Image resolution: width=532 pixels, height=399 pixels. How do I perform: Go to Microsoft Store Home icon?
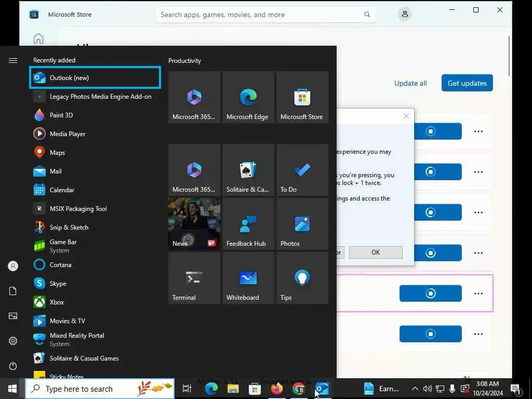[x=38, y=38]
